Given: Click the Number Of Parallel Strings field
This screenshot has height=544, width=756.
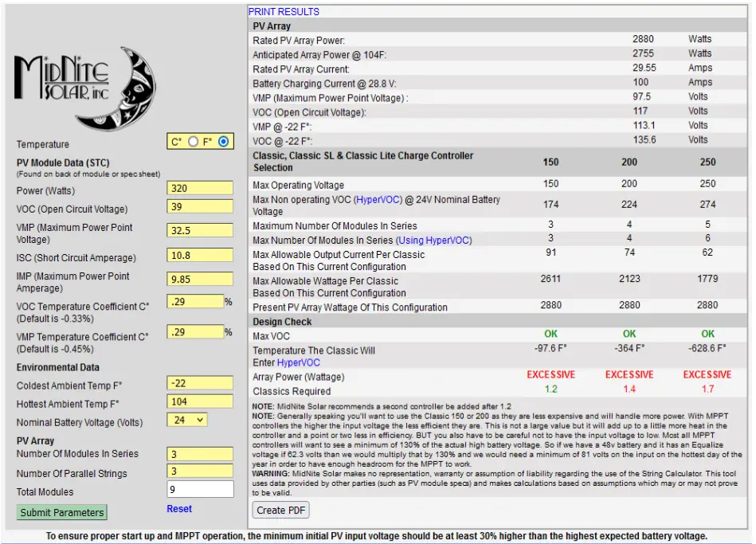Looking at the screenshot, I should click(200, 472).
